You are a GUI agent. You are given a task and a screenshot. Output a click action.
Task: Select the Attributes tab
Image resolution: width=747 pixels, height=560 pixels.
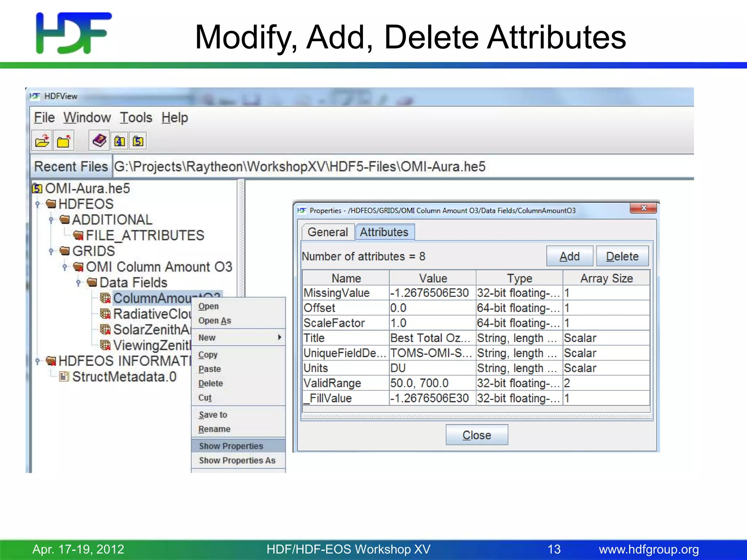[384, 232]
